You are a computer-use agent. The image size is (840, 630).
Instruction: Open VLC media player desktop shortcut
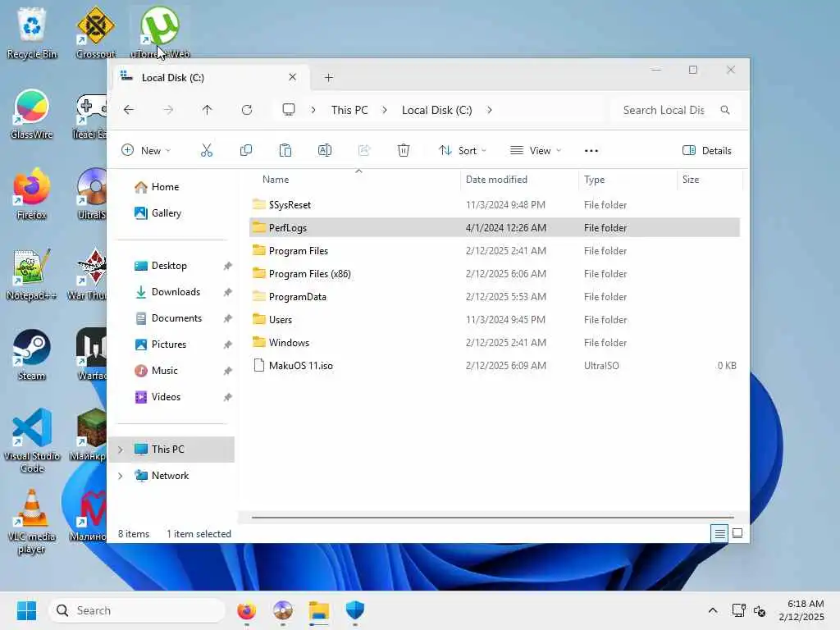pos(32,522)
